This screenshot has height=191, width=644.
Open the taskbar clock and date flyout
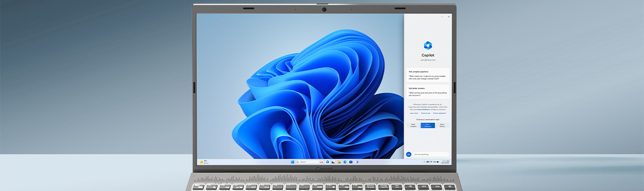445,162
